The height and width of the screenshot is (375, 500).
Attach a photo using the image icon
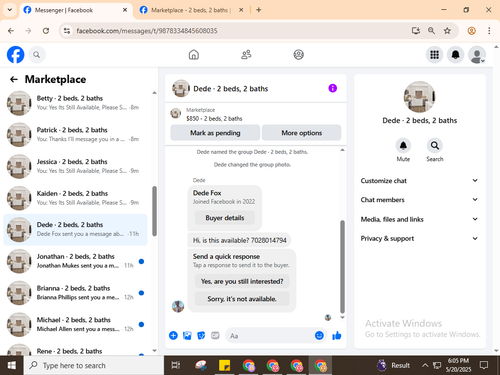(187, 335)
